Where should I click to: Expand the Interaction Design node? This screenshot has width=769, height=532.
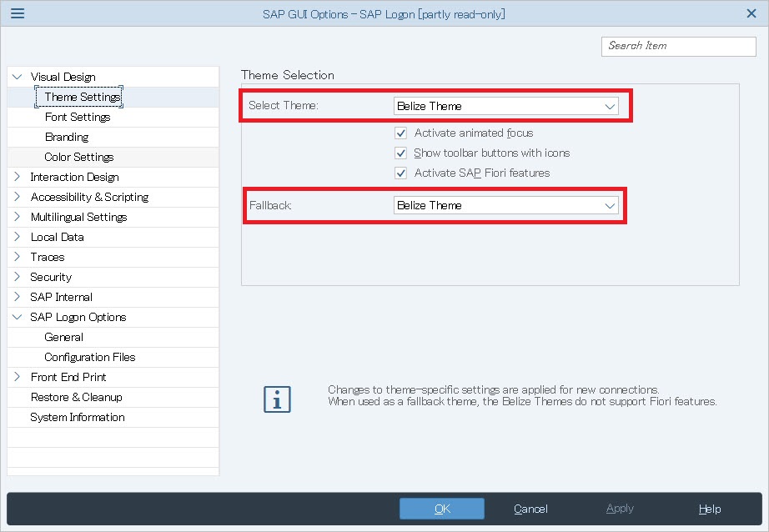(x=18, y=177)
